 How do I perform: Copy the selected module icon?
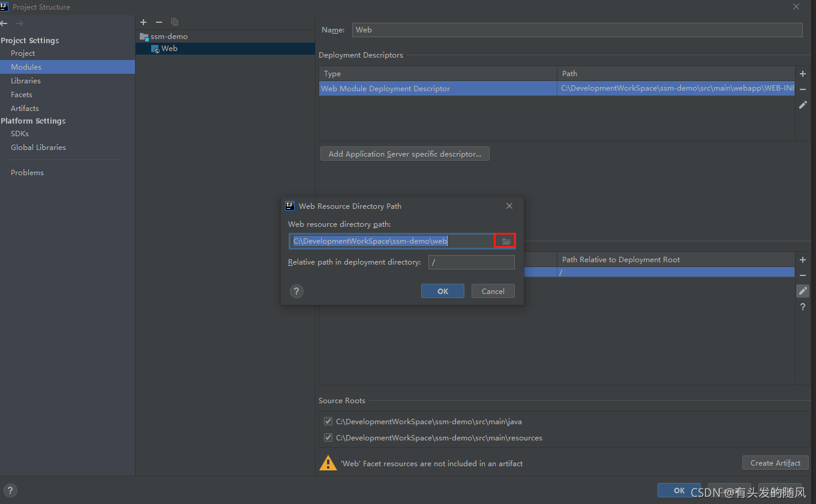[175, 22]
